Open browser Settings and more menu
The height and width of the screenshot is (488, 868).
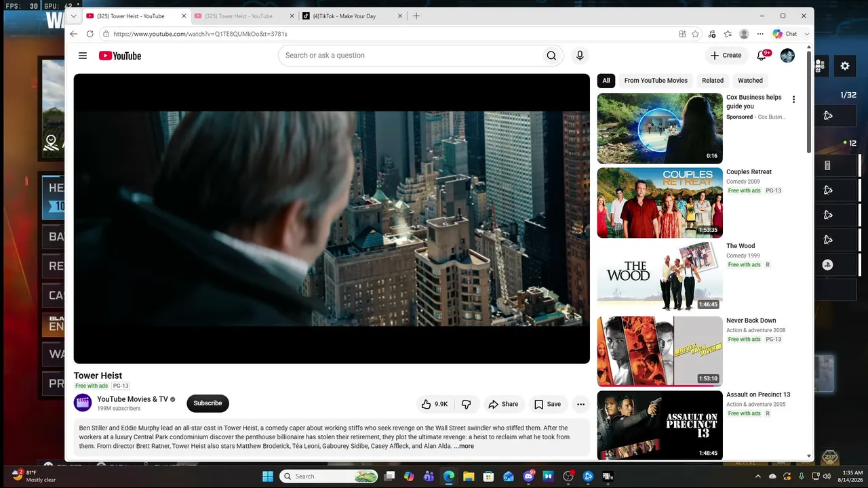[x=760, y=34]
